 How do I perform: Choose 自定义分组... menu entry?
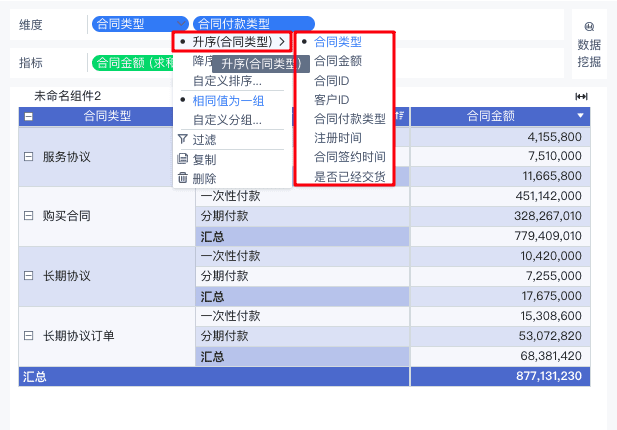click(x=227, y=120)
